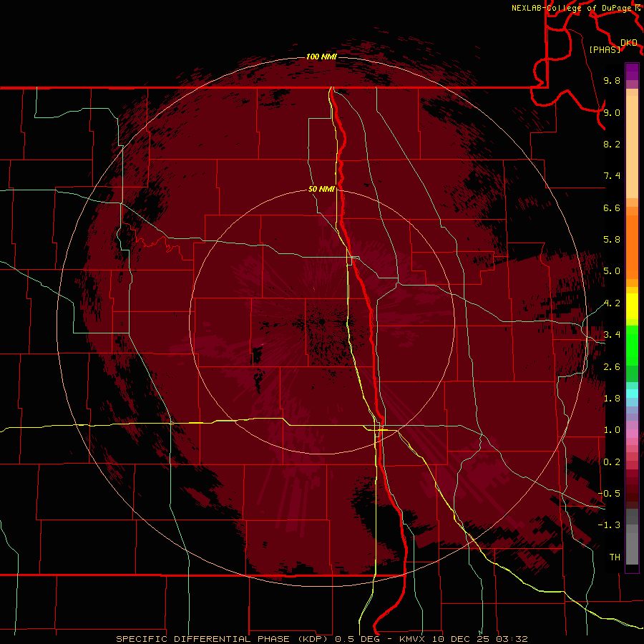Click the 50 NMI range ring label
Viewport: 644px width, 644px height.
coord(321,190)
